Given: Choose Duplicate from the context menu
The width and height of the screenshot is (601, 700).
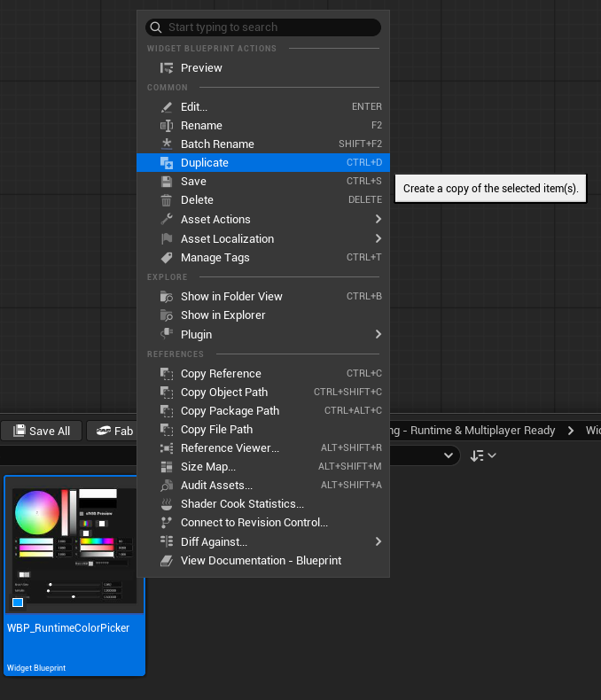Looking at the screenshot, I should (263, 163).
